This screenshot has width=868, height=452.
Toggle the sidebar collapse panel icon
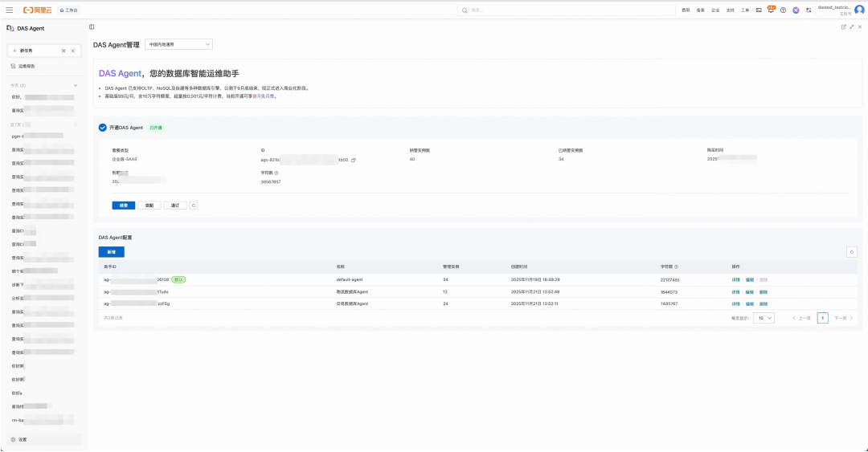tap(92, 26)
